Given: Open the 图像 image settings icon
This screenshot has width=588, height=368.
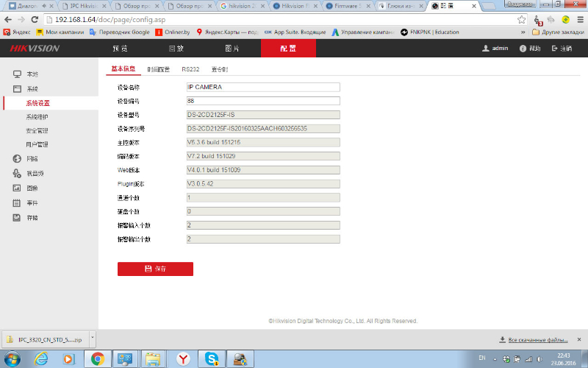Looking at the screenshot, I should click(17, 188).
